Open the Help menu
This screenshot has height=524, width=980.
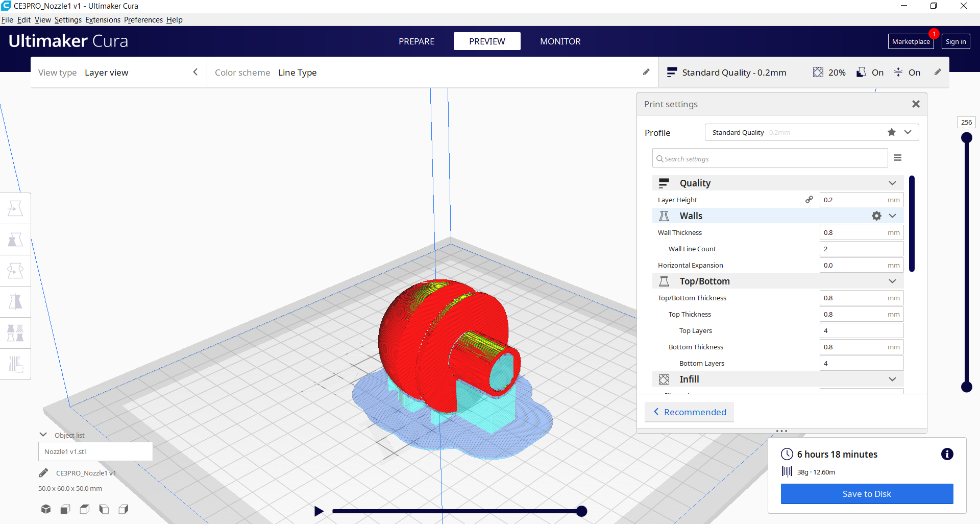(174, 20)
